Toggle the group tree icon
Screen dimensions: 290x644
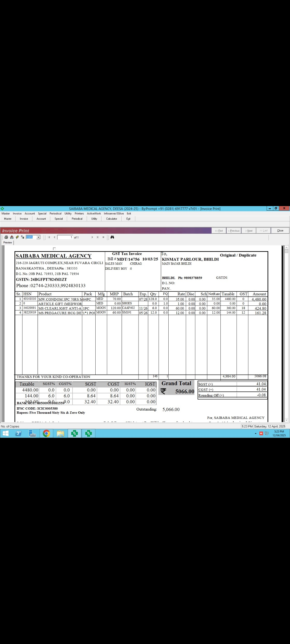click(23, 237)
